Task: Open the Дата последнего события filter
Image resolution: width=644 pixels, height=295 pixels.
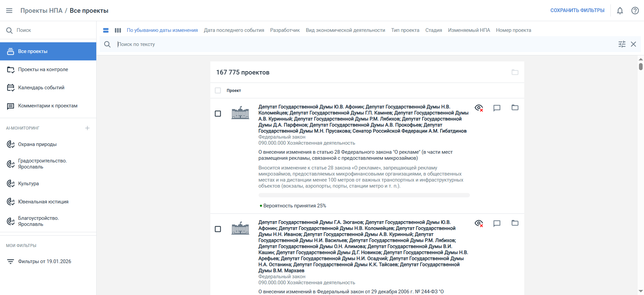Action: 234,30
